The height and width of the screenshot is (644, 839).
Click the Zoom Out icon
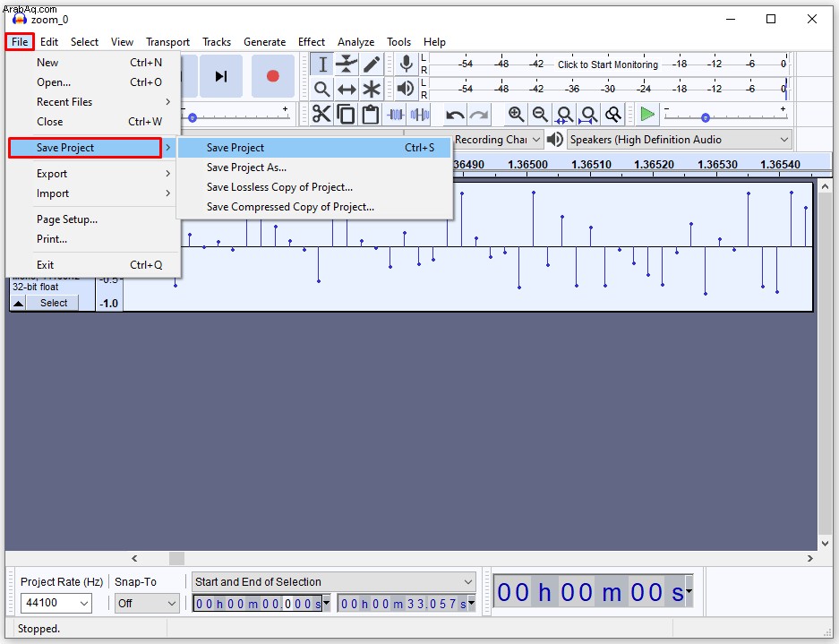coord(540,114)
